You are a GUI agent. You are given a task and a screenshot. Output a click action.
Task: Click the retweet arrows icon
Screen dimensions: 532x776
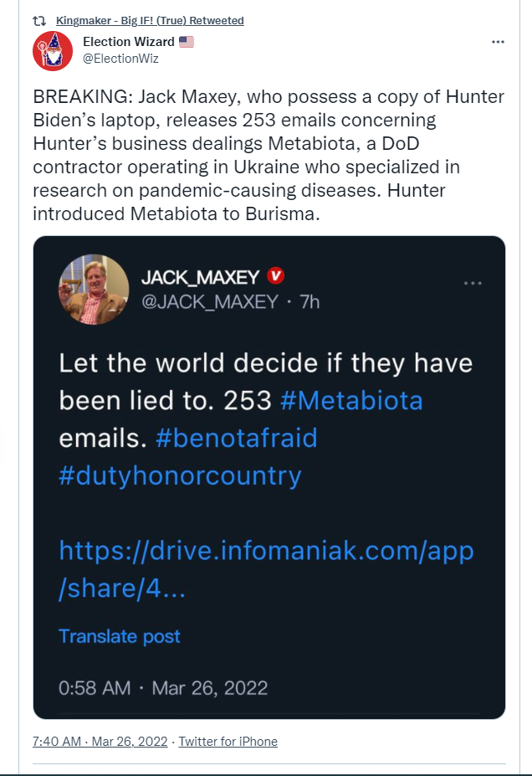coord(39,21)
